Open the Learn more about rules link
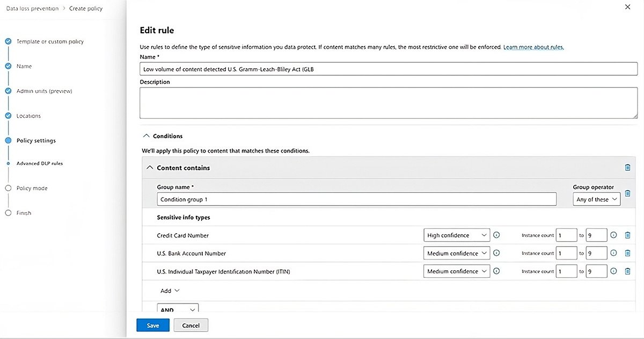 point(533,47)
